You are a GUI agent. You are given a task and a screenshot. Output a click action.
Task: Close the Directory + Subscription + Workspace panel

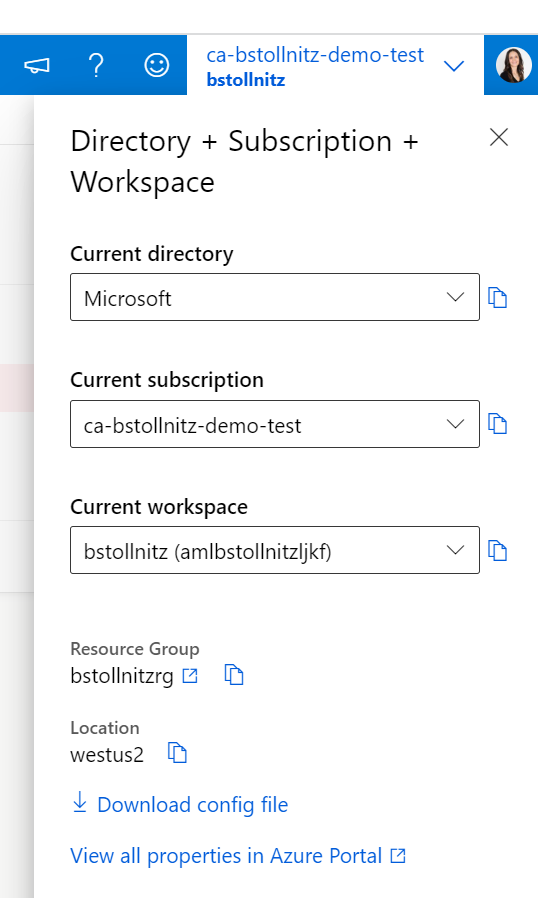click(x=499, y=137)
